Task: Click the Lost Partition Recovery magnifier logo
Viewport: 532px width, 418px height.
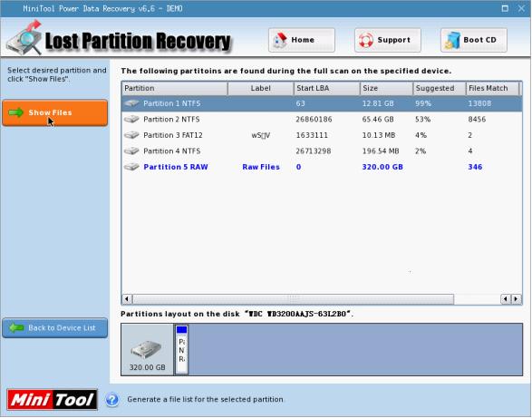Action: click(24, 38)
